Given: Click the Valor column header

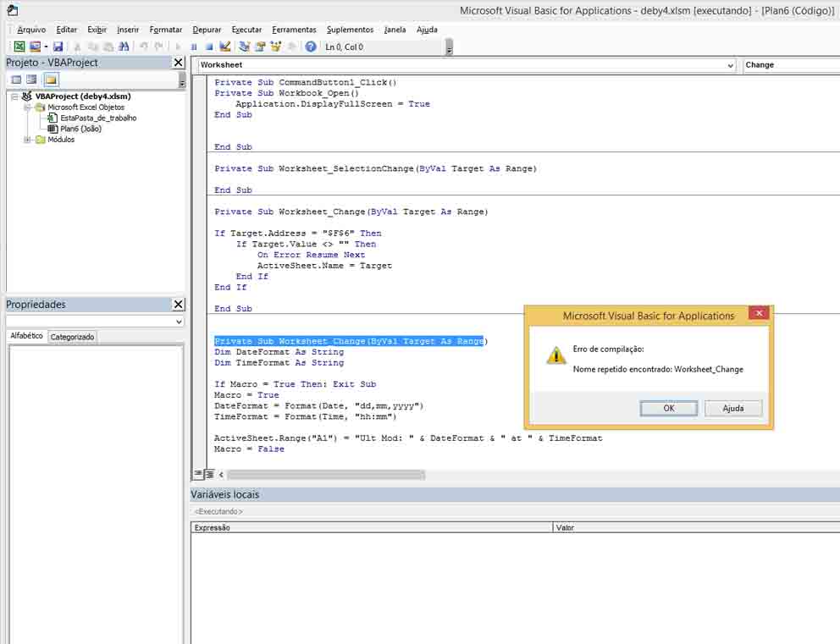Looking at the screenshot, I should (x=696, y=527).
